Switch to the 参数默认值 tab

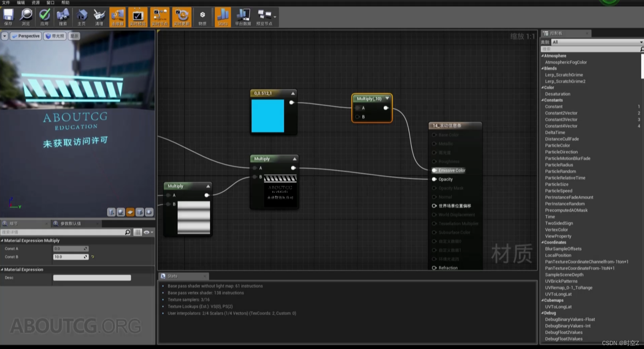tap(70, 224)
